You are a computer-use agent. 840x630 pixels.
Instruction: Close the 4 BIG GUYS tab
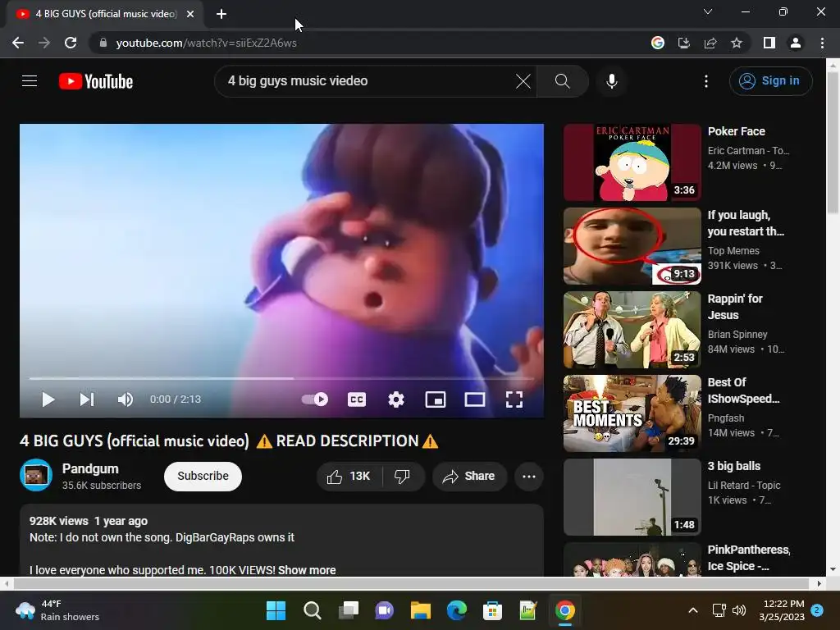[190, 14]
